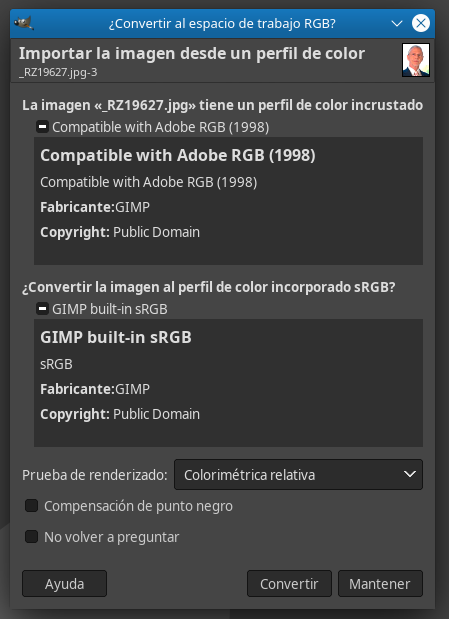
Task: Open the Prueba de renderizado dropdown
Action: (x=298, y=475)
